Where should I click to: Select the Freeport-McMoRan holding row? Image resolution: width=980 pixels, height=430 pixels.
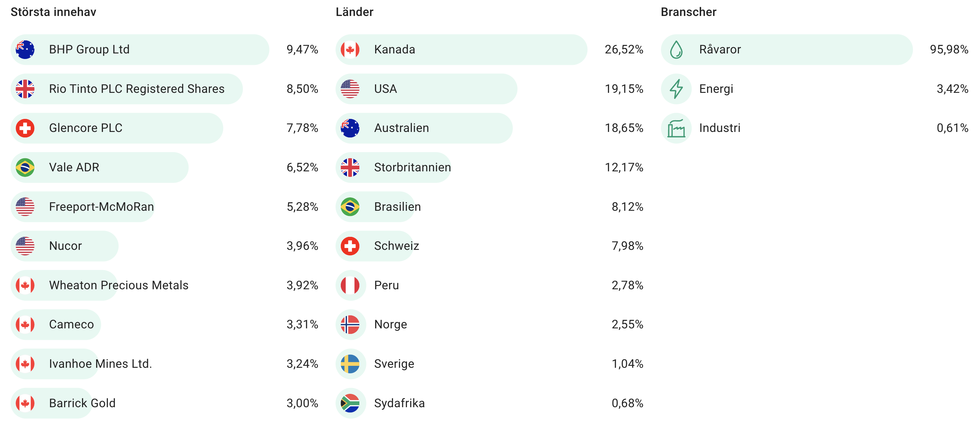(101, 207)
